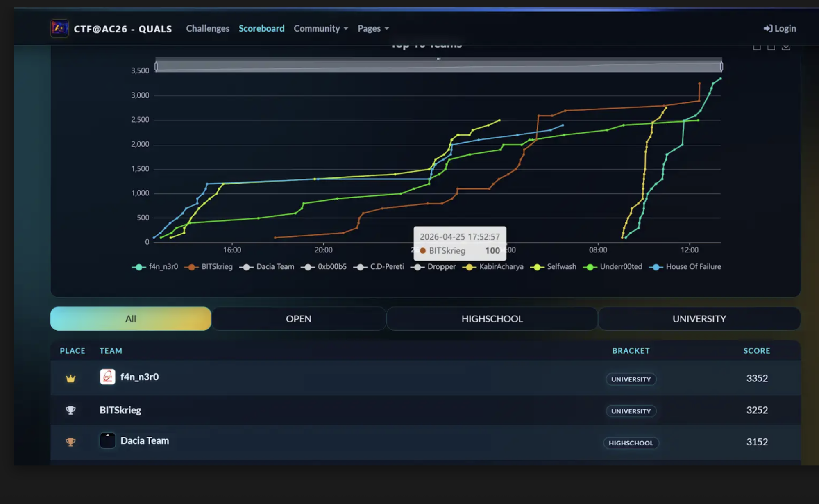The height and width of the screenshot is (504, 819).
Task: Click UNIVERSITY badge in BITSkrieg row
Action: [631, 411]
